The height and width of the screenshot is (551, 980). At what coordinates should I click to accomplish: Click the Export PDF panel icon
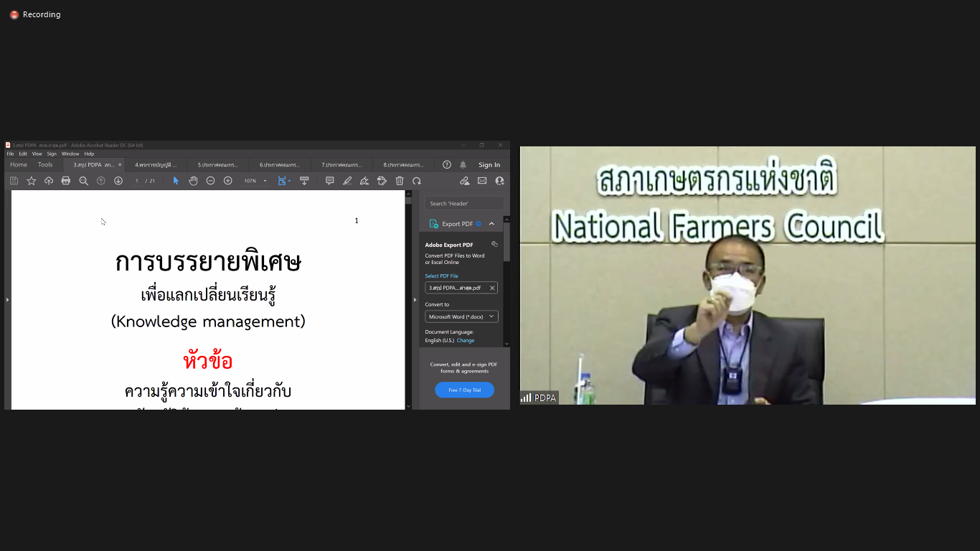tap(433, 224)
